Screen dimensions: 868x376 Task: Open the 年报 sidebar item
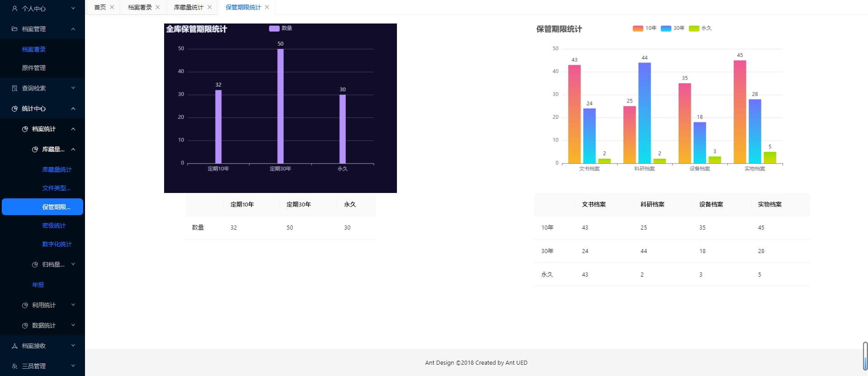(x=38, y=285)
